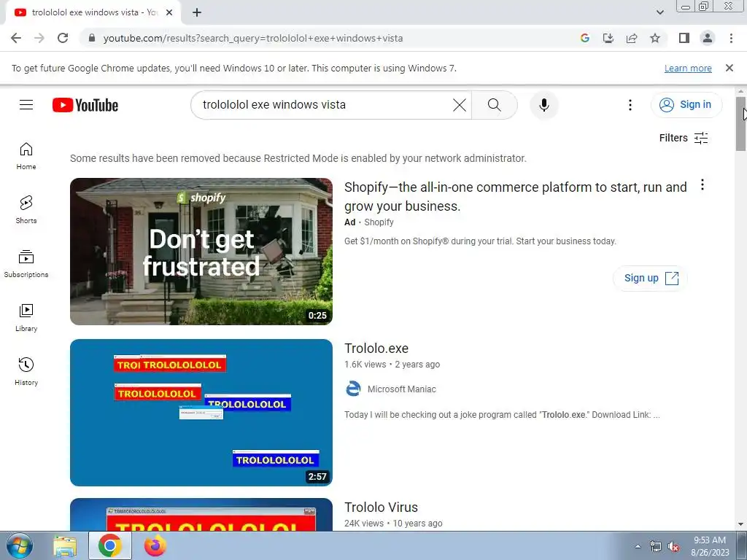Viewport: 747px width, 560px height.
Task: Click the install/download page icon in address bar
Action: [608, 38]
